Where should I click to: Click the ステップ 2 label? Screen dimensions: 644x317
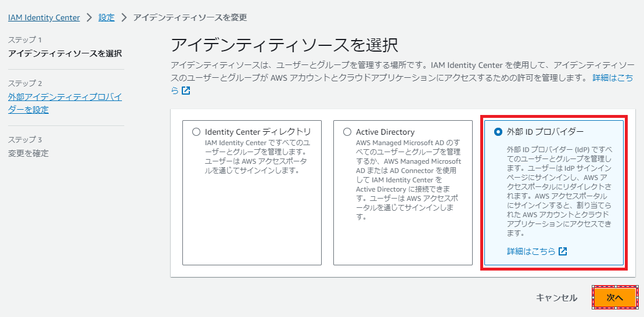(25, 84)
